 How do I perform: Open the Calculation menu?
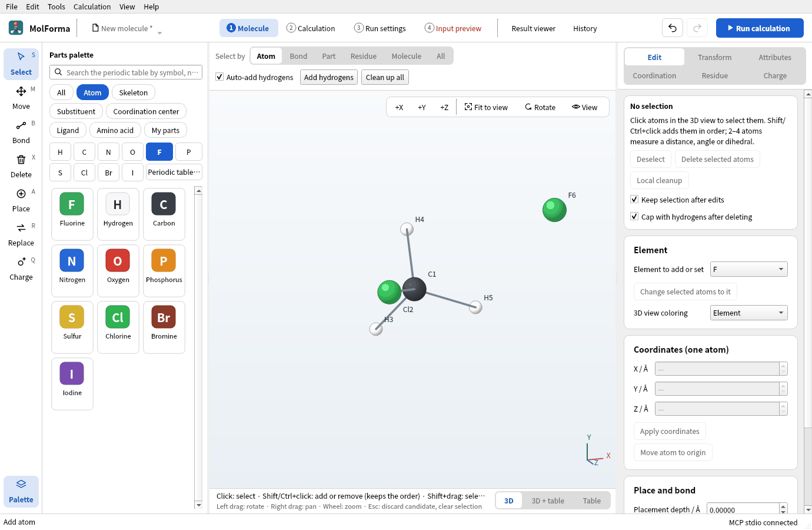[92, 6]
